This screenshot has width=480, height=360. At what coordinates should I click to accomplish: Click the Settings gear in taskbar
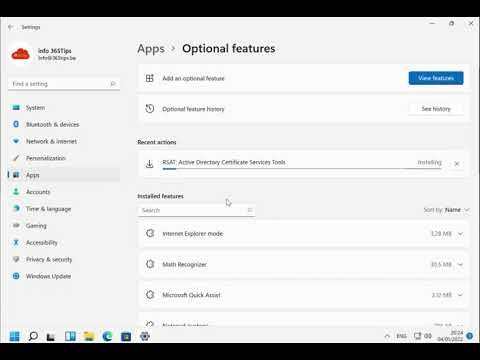(x=145, y=336)
